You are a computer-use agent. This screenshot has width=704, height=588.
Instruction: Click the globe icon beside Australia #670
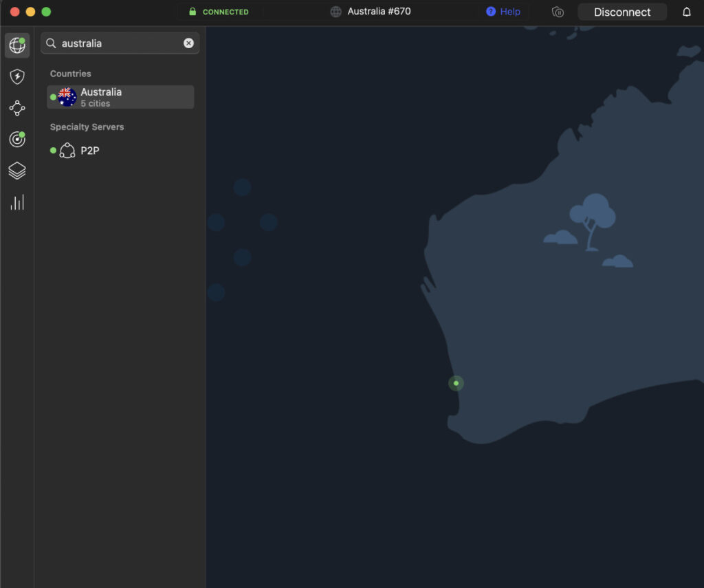[x=335, y=12]
